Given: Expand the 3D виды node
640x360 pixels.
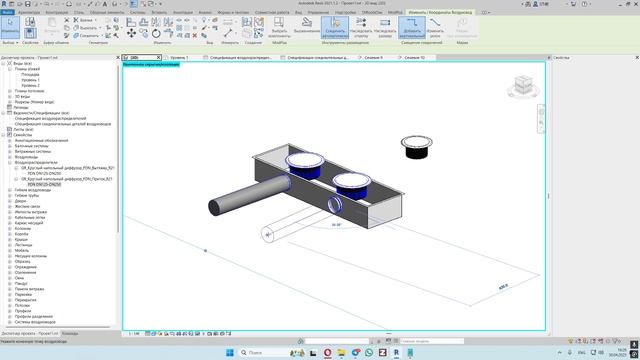Looking at the screenshot, I should click(x=9, y=97).
